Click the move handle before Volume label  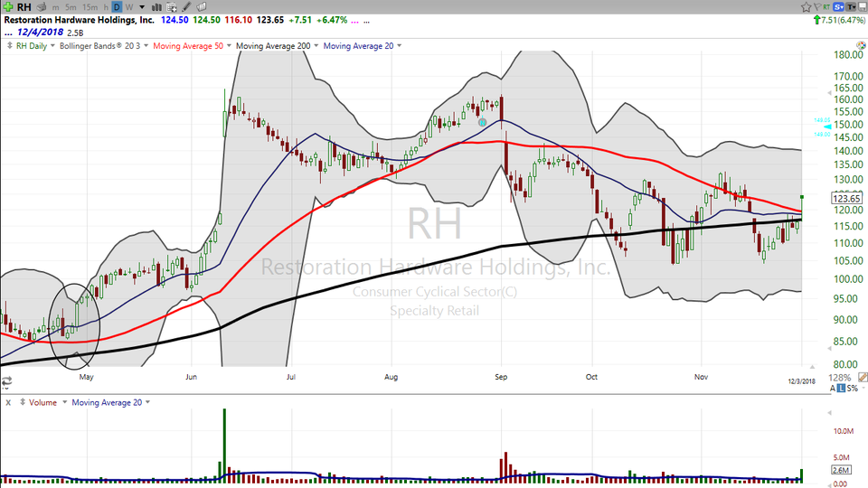23,402
